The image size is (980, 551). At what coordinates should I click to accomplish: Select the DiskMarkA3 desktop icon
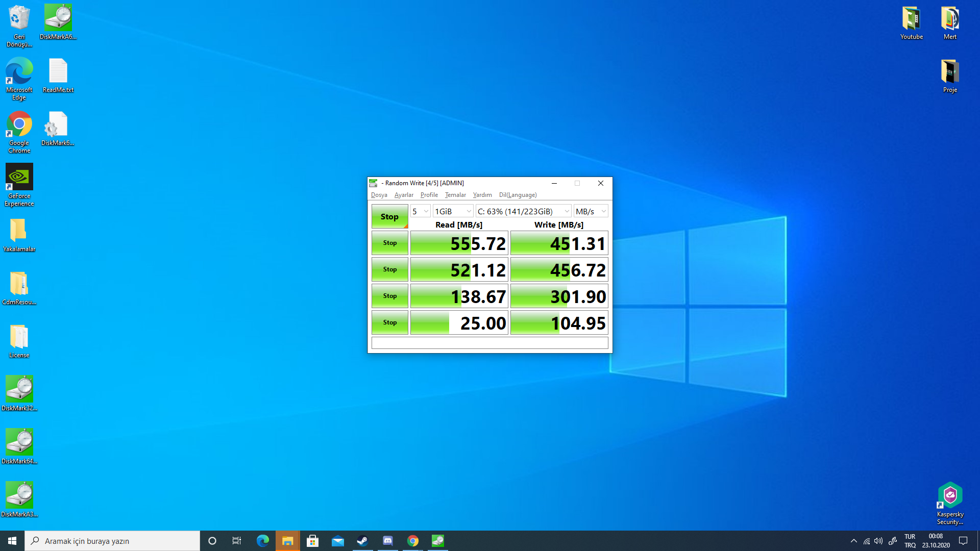point(19,500)
